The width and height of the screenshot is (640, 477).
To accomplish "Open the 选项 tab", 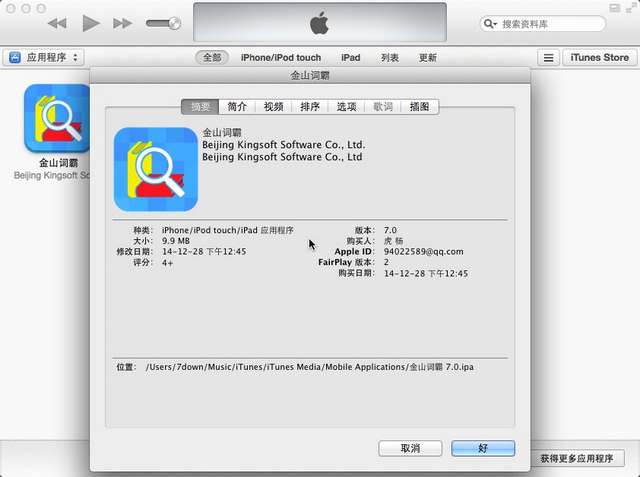I will tap(346, 107).
